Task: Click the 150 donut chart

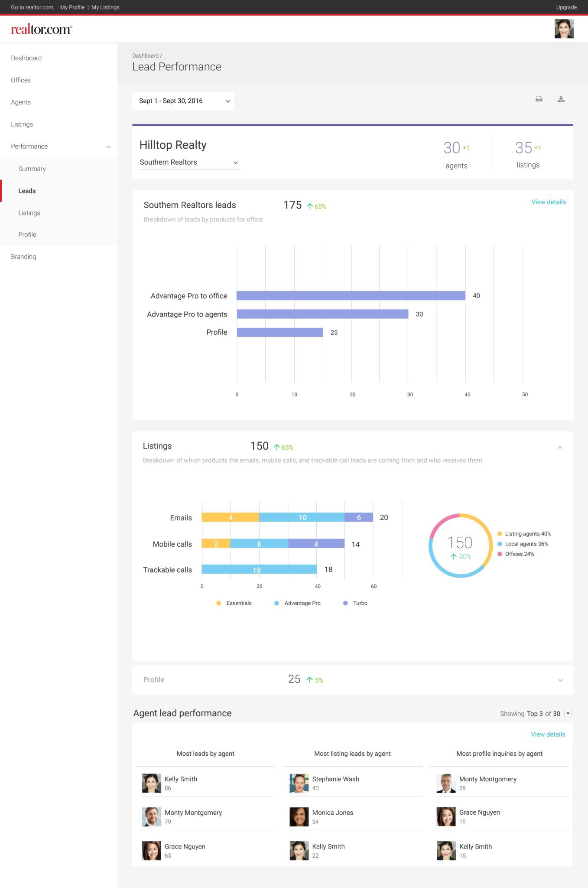Action: 461,545
